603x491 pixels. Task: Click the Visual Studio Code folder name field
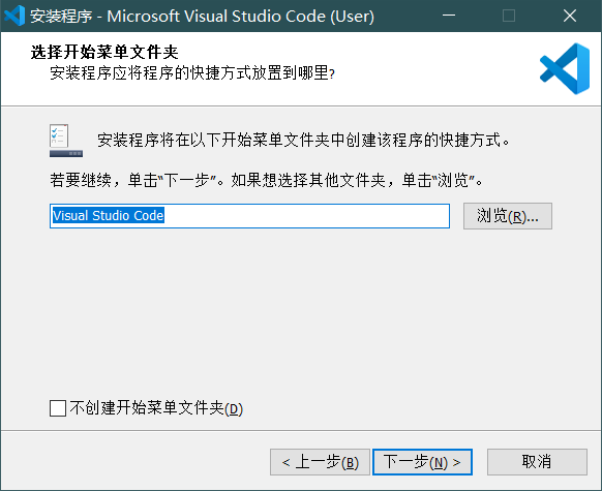[250, 216]
